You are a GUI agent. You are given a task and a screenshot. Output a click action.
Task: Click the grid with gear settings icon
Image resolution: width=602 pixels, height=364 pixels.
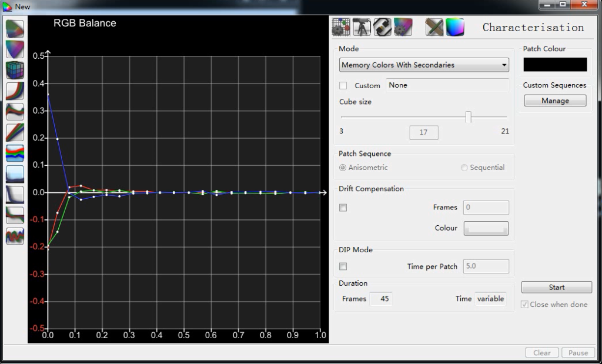coord(341,27)
